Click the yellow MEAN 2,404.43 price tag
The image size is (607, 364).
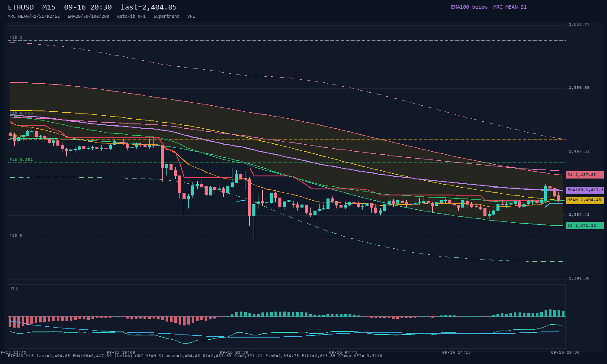pos(585,200)
